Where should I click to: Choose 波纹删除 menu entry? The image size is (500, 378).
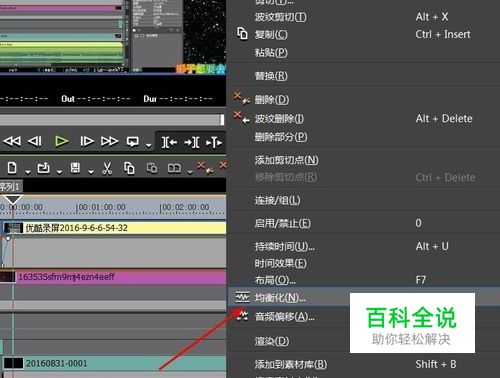coord(363,118)
